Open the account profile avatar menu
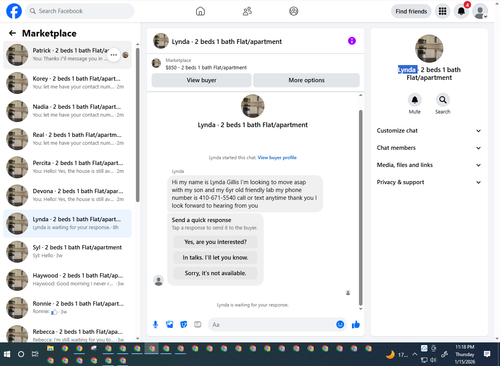 point(480,11)
